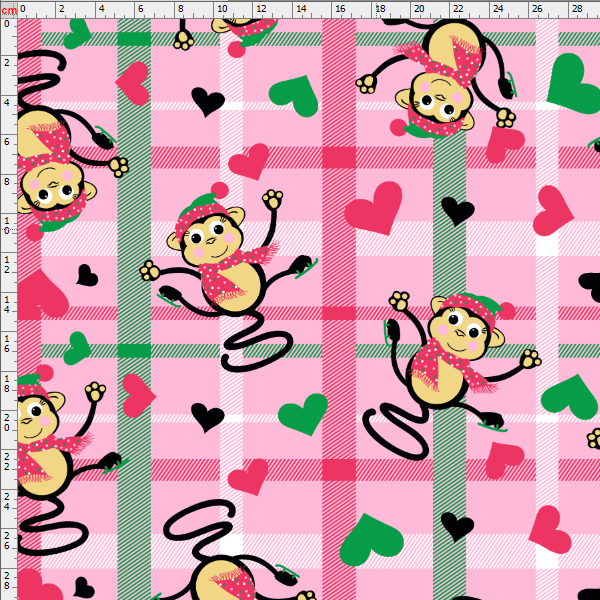This screenshot has width=600, height=600.
Task: Click the 4 mark on the vertical ruler
Action: (7, 103)
